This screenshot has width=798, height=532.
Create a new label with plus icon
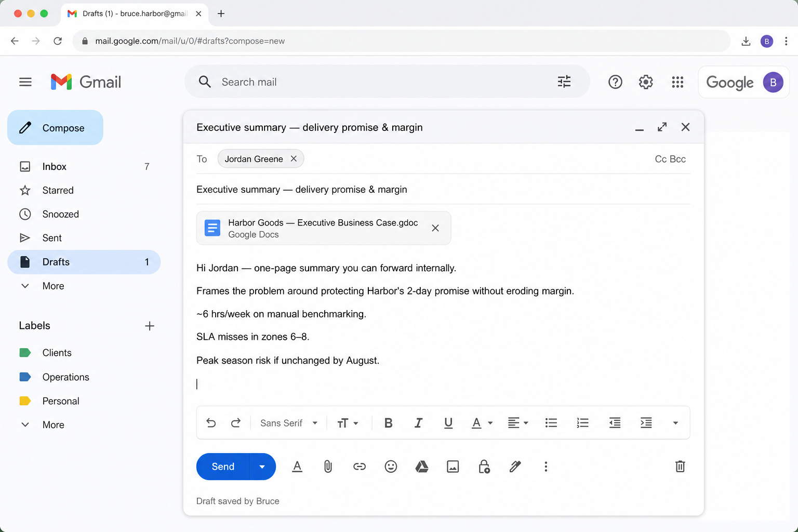pos(150,326)
